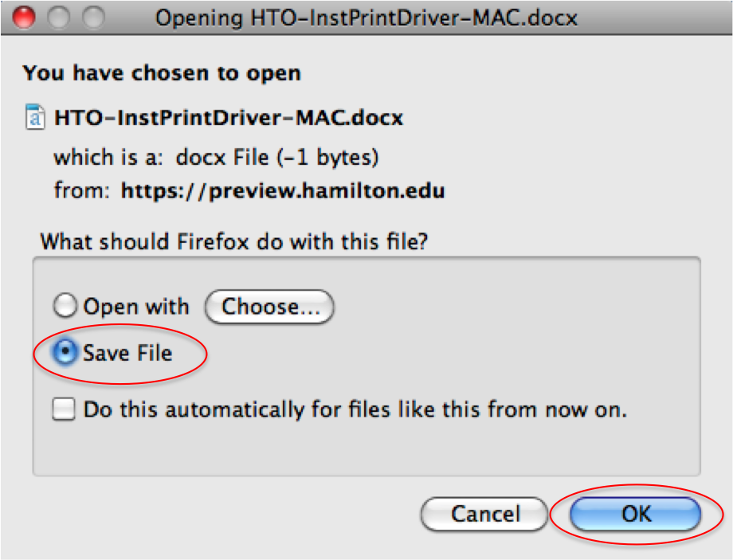Click the docx file icon next to filename

[35, 117]
